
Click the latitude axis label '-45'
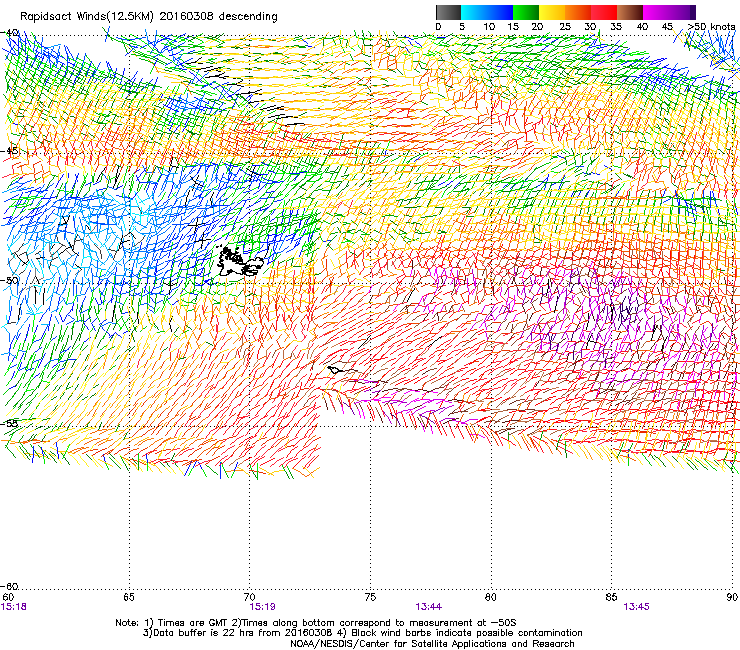9,151
